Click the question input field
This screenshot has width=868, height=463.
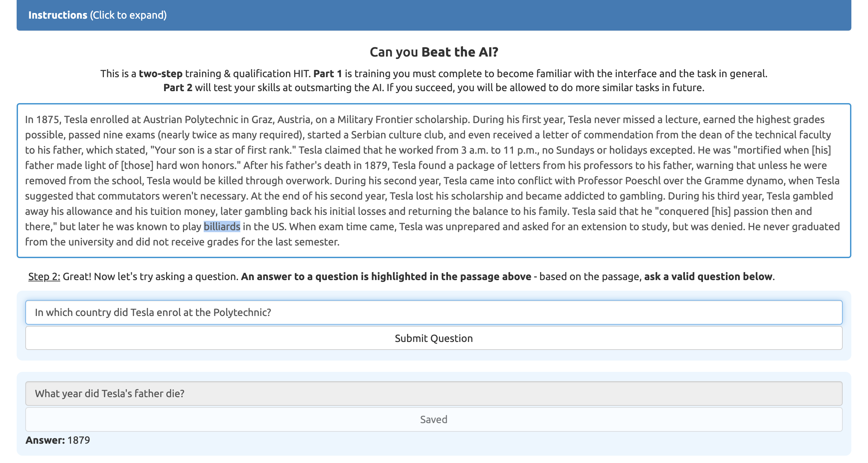434,312
